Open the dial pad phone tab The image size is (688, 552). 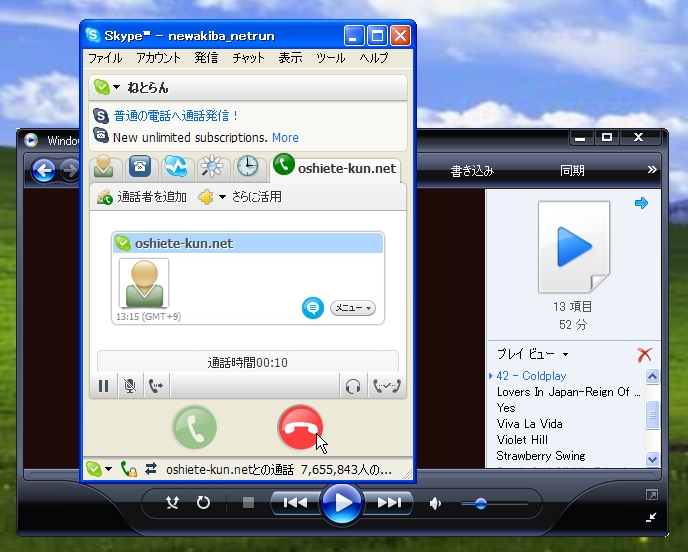click(x=140, y=168)
